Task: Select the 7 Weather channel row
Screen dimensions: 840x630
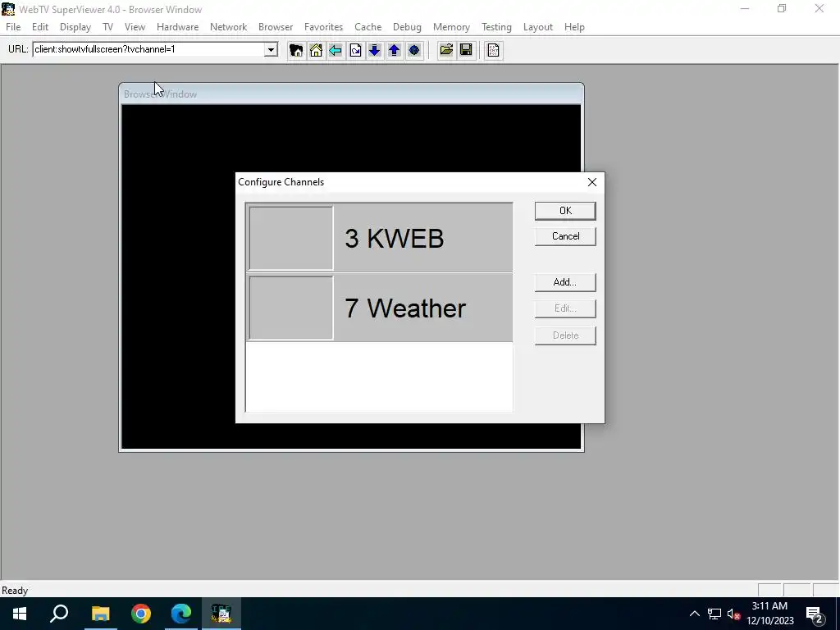Action: [x=379, y=308]
